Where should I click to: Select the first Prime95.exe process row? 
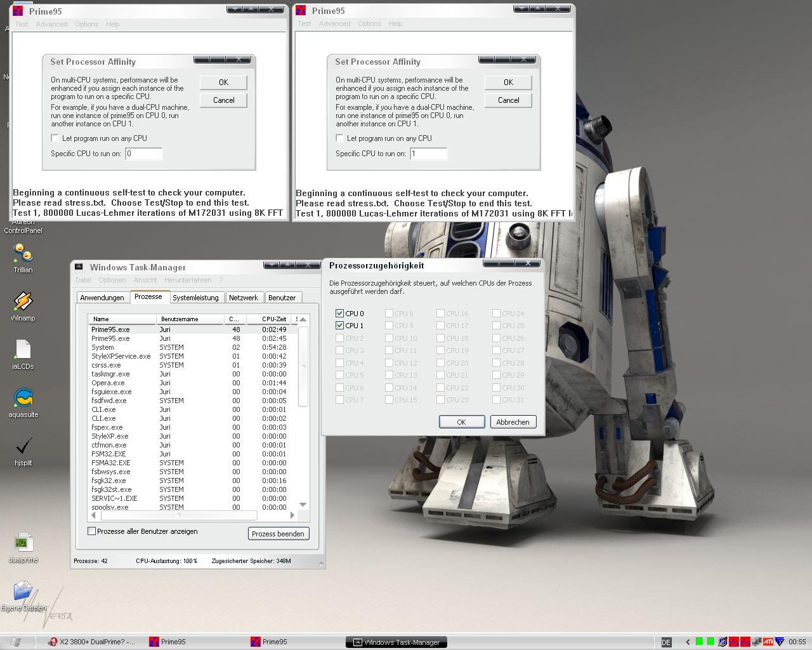(192, 329)
